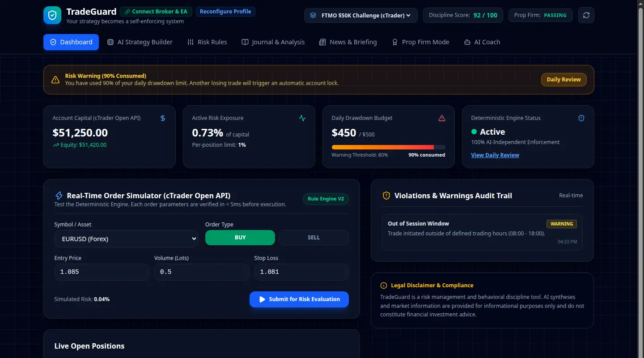644x358 pixels.
Task: Click the equity trend arrow icon
Action: [56, 145]
